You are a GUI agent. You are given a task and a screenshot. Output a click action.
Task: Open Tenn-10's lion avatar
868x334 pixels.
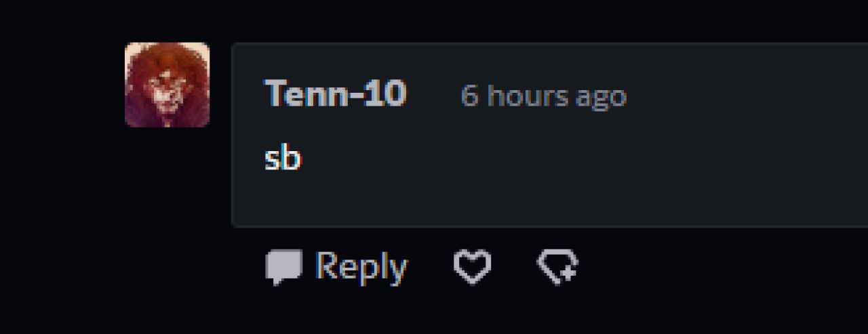click(x=167, y=85)
